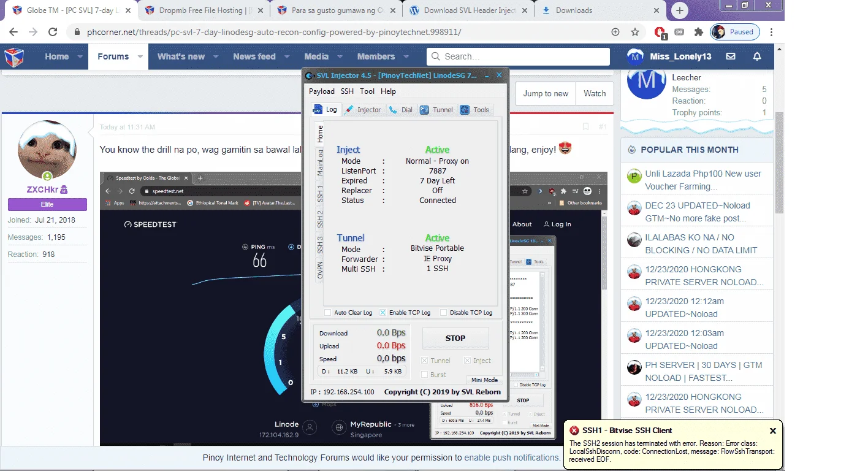Screen dimensions: 868x471
Task: Close the Bitvise SSH Client error notification
Action: pyautogui.click(x=773, y=431)
